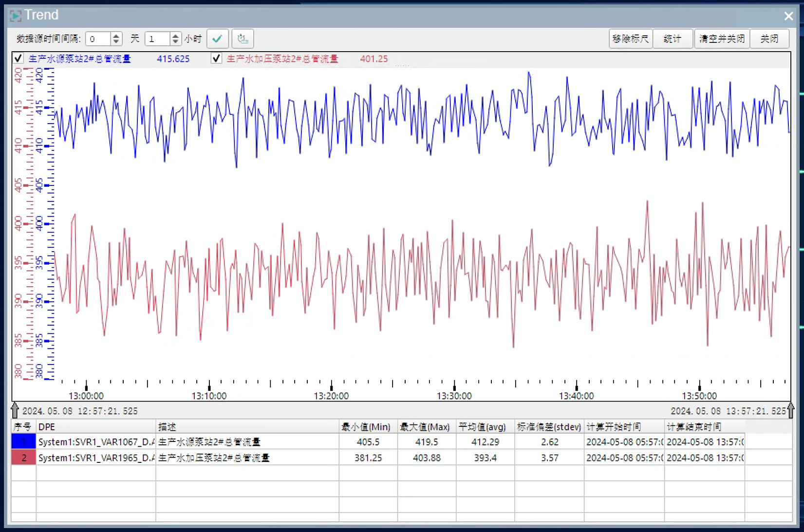The height and width of the screenshot is (532, 804).
Task: Click the 计算开始时间 column header
Action: click(624, 427)
